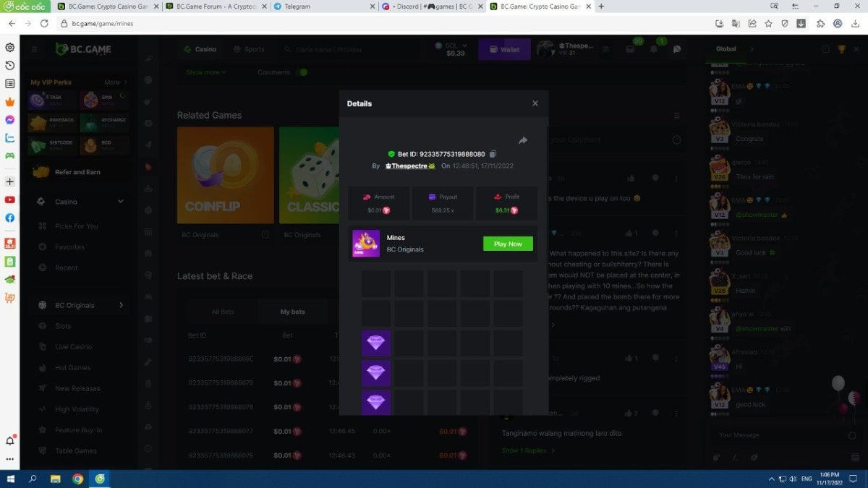868x488 pixels.
Task: Open the browser sidebar settings gear
Action: pyautogui.click(x=10, y=48)
